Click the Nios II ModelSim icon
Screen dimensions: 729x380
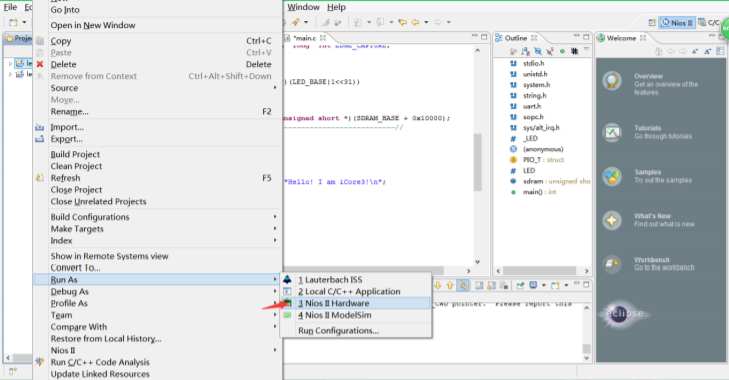coord(287,315)
